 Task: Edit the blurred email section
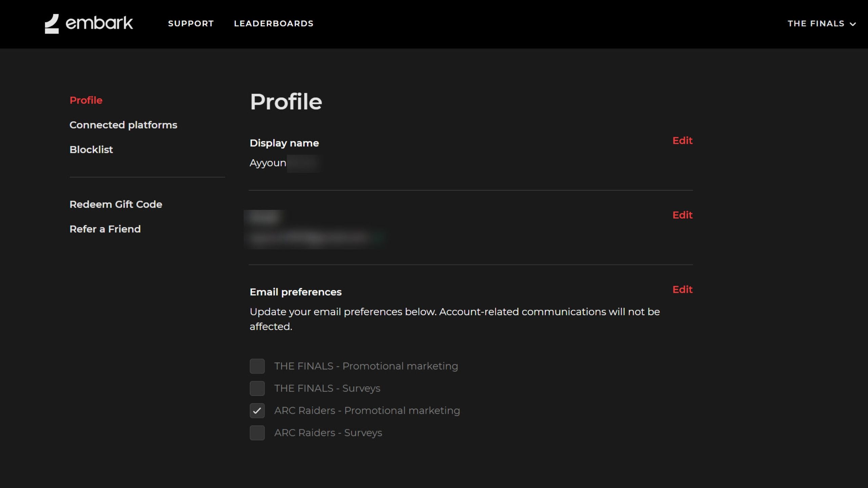[682, 215]
